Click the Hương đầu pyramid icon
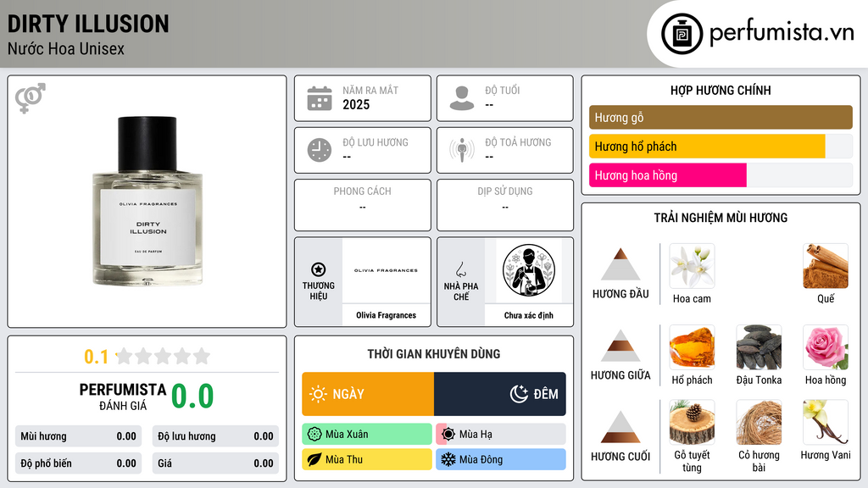 620,264
